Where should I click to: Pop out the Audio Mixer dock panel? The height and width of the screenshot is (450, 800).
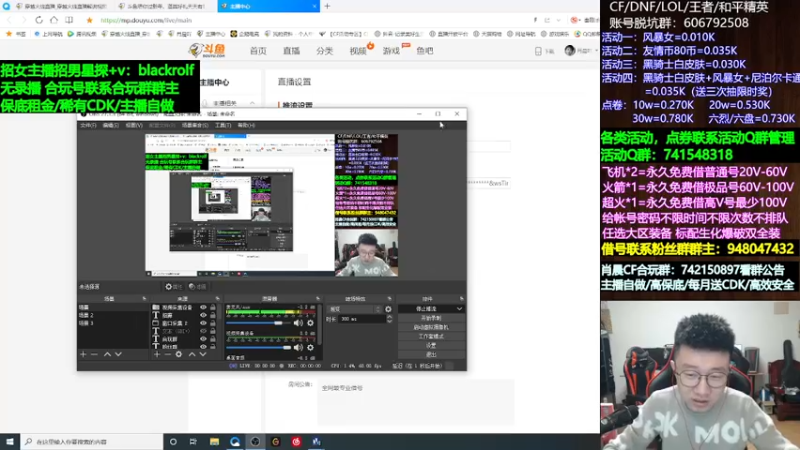click(x=317, y=298)
